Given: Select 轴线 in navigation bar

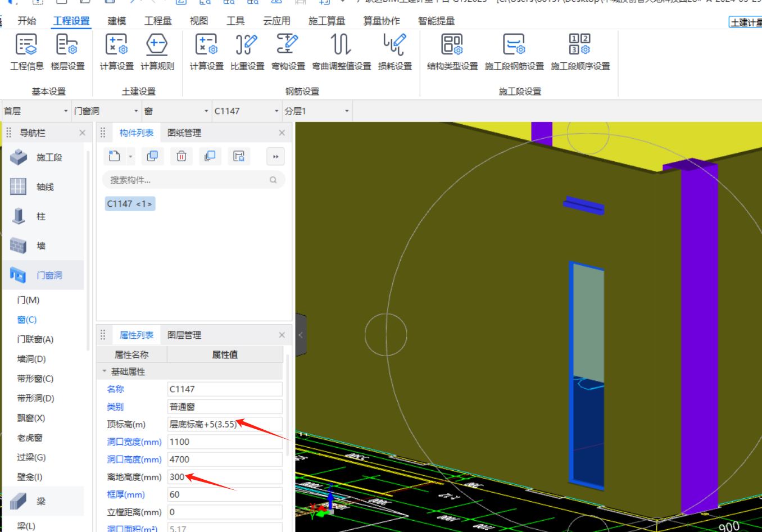Looking at the screenshot, I should click(43, 187).
